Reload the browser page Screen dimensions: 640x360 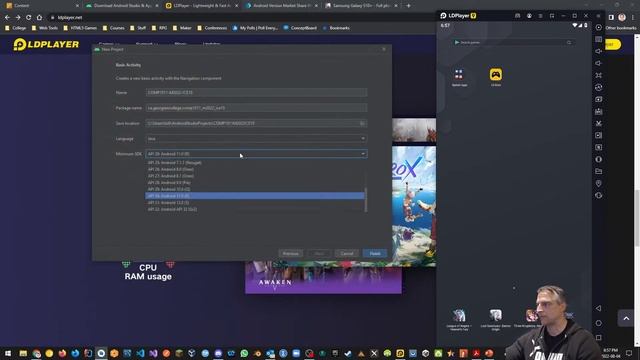click(x=29, y=18)
